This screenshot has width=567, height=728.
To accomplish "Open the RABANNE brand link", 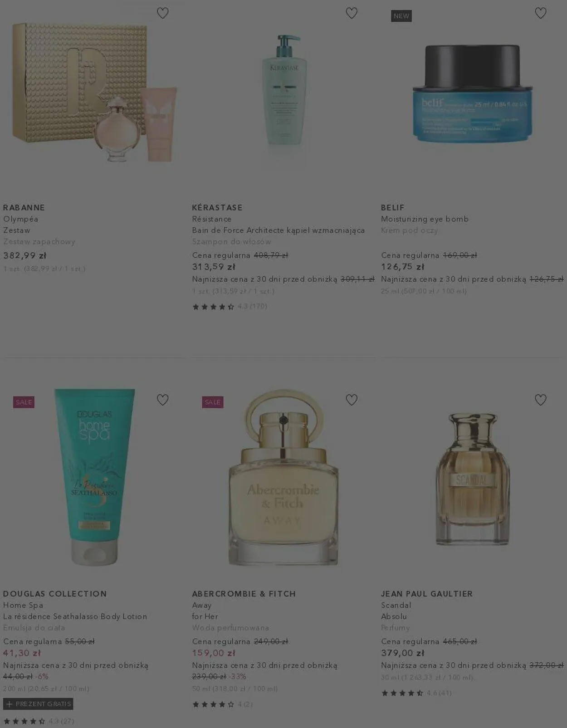I will (24, 208).
